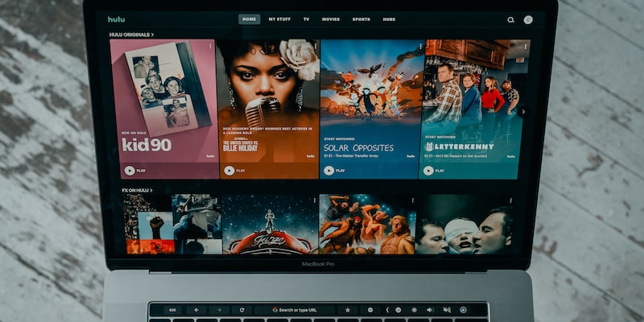Click the Solar Opposites title text
The height and width of the screenshot is (322, 644).
(x=358, y=148)
